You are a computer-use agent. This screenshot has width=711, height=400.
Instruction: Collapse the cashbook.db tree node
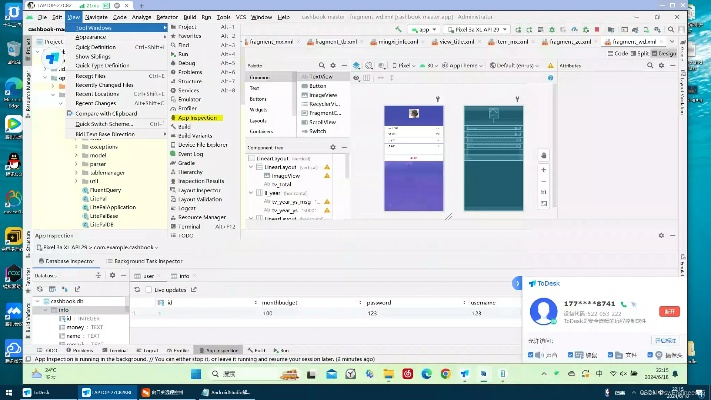point(37,300)
